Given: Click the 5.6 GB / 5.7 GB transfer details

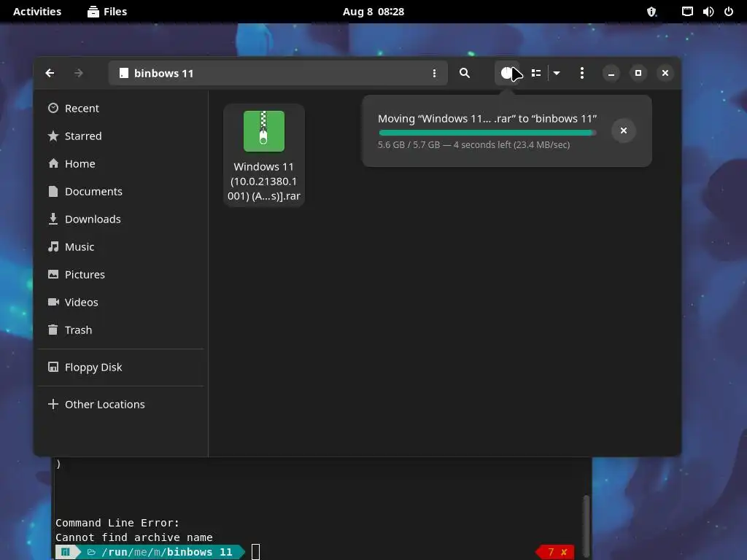Looking at the screenshot, I should click(x=473, y=145).
